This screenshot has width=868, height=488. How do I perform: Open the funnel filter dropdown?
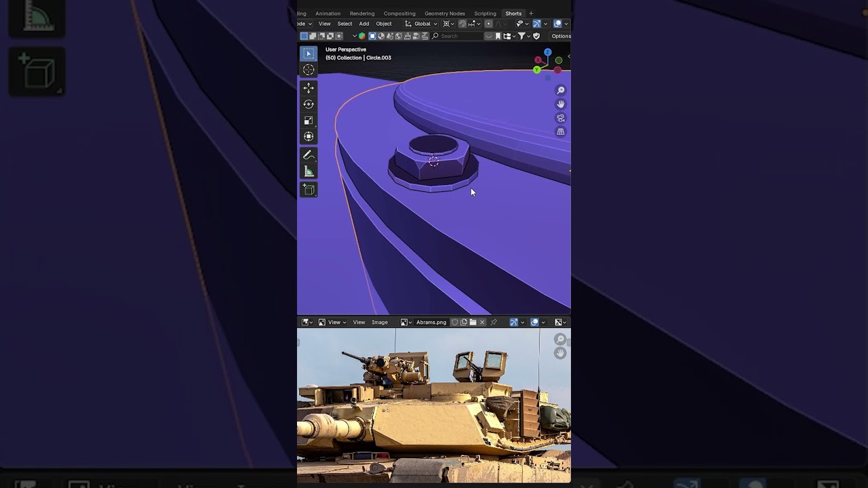tap(524, 36)
